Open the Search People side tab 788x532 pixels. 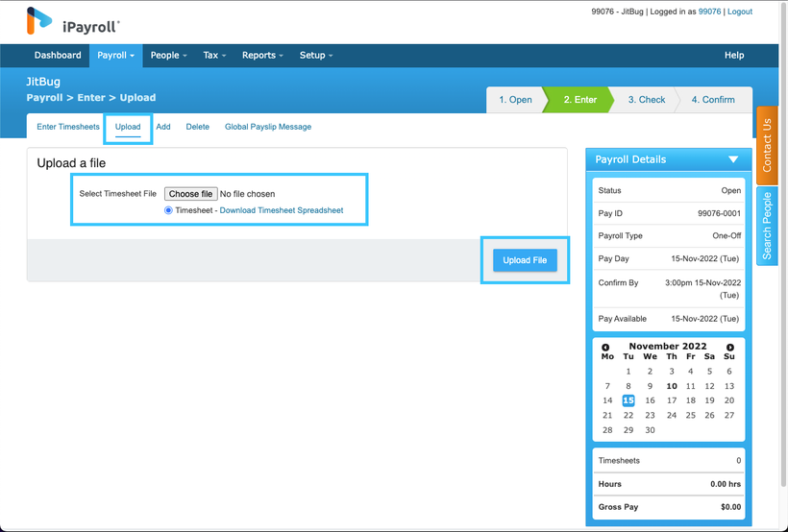click(767, 226)
